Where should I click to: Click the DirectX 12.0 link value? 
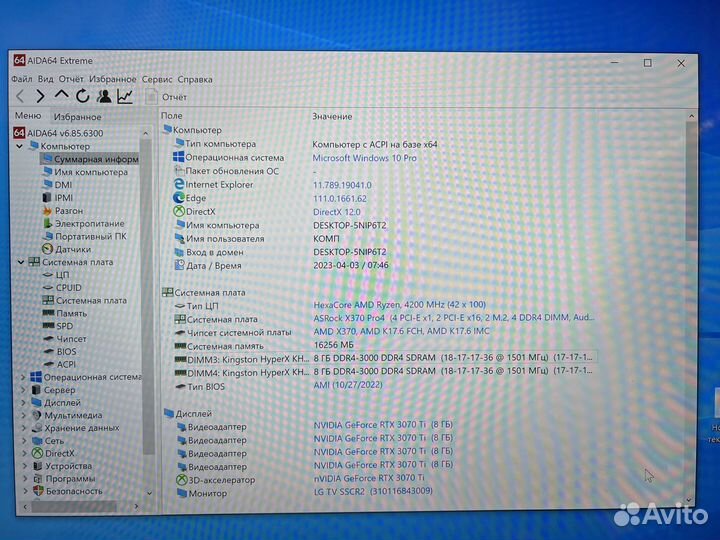pyautogui.click(x=337, y=212)
